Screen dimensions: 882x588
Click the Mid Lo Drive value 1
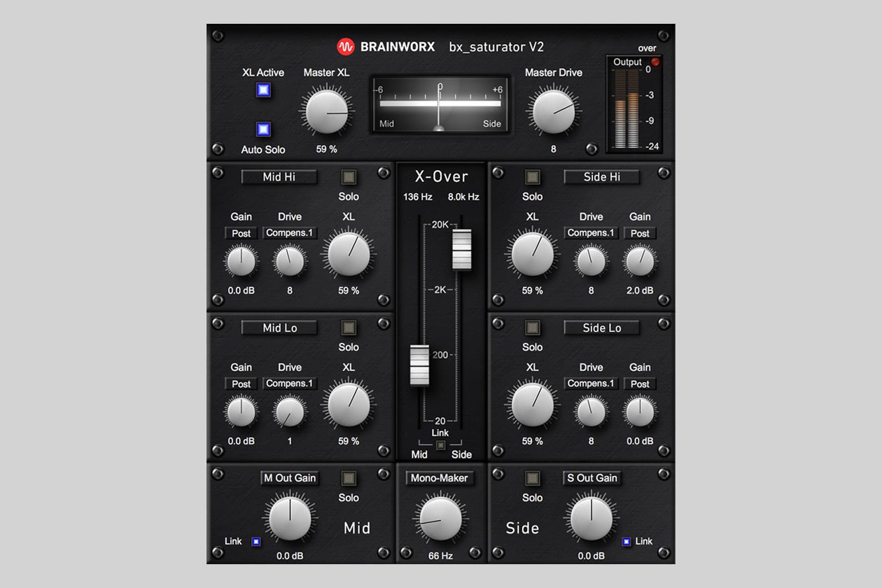[x=290, y=441]
